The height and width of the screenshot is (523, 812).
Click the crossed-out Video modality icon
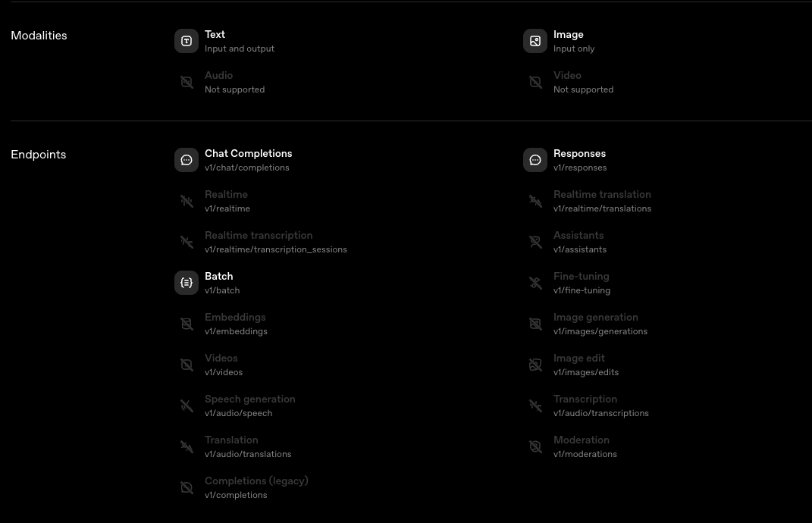click(535, 82)
